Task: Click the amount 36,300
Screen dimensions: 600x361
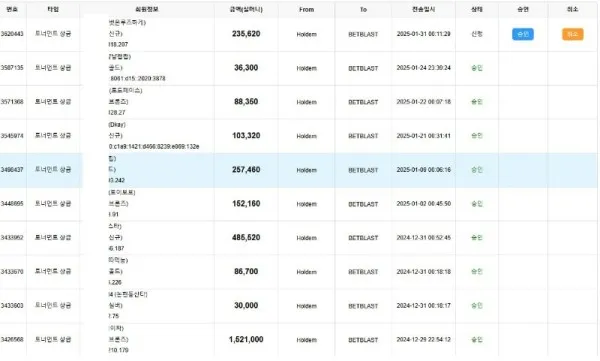Action: pyautogui.click(x=246, y=68)
